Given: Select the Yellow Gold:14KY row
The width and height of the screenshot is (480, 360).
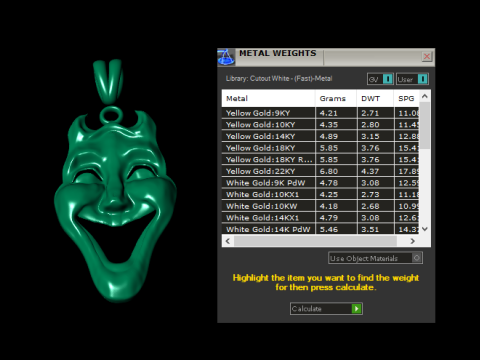Looking at the screenshot, I should [x=320, y=136].
